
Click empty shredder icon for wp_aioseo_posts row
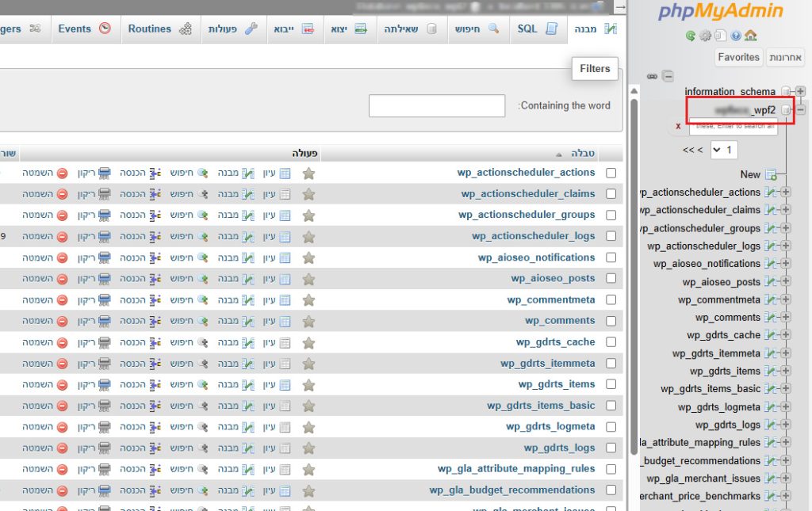tap(105, 279)
